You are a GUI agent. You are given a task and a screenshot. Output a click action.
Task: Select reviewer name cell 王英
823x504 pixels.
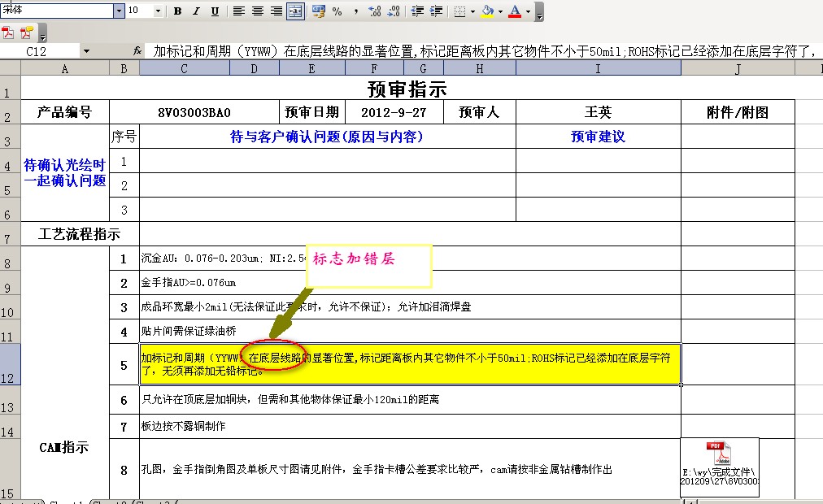(599, 112)
